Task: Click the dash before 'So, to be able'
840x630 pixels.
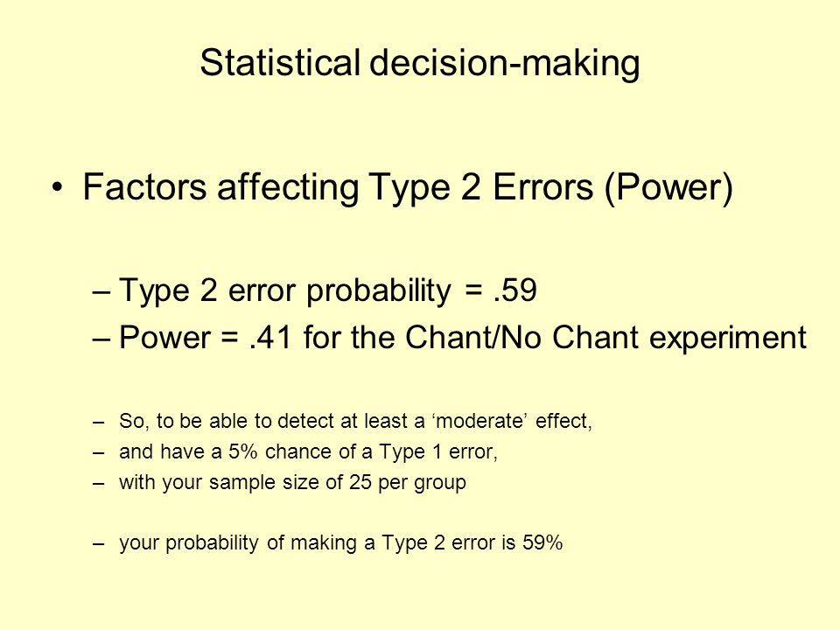Action: coord(98,423)
